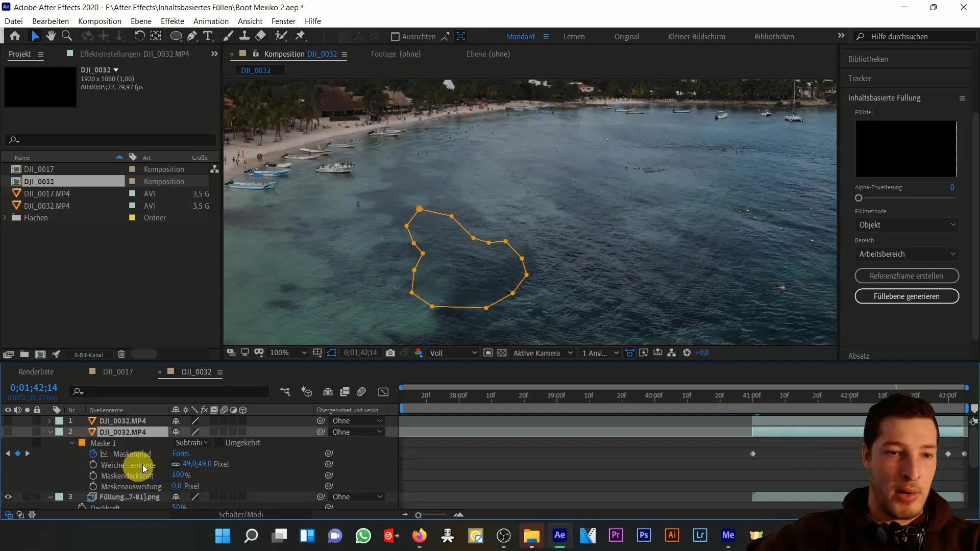Click label color swatch of Maske 1

click(x=82, y=443)
